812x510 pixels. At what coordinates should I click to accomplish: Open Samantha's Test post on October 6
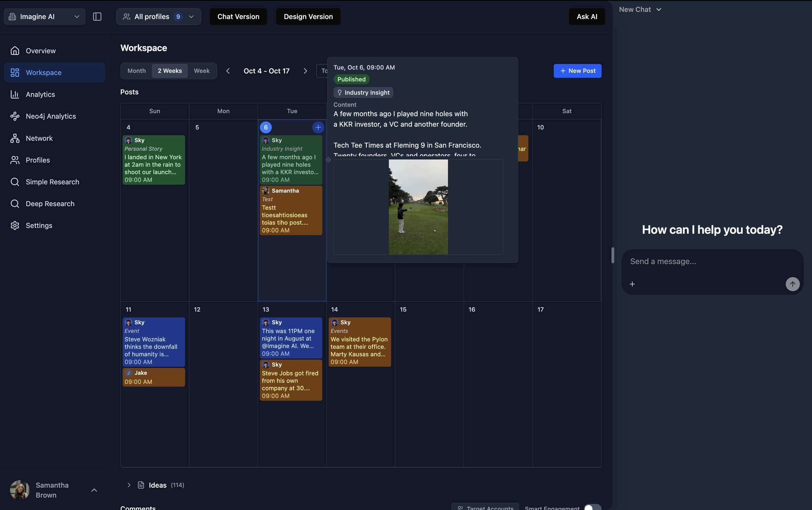[291, 210]
